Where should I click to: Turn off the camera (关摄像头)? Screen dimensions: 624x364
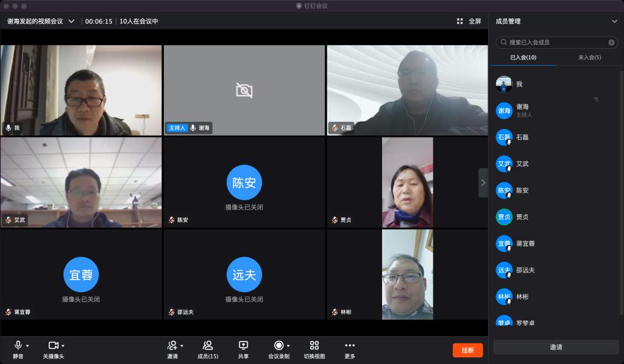click(x=53, y=346)
